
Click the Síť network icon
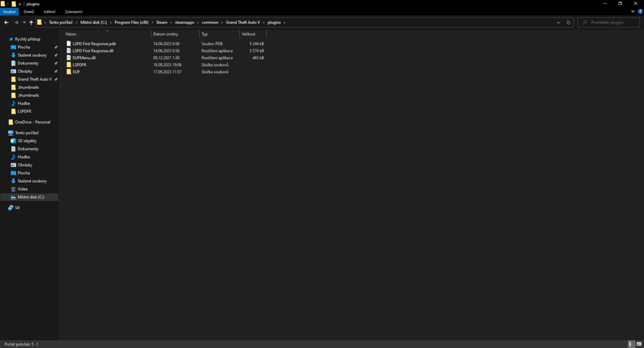(x=11, y=208)
